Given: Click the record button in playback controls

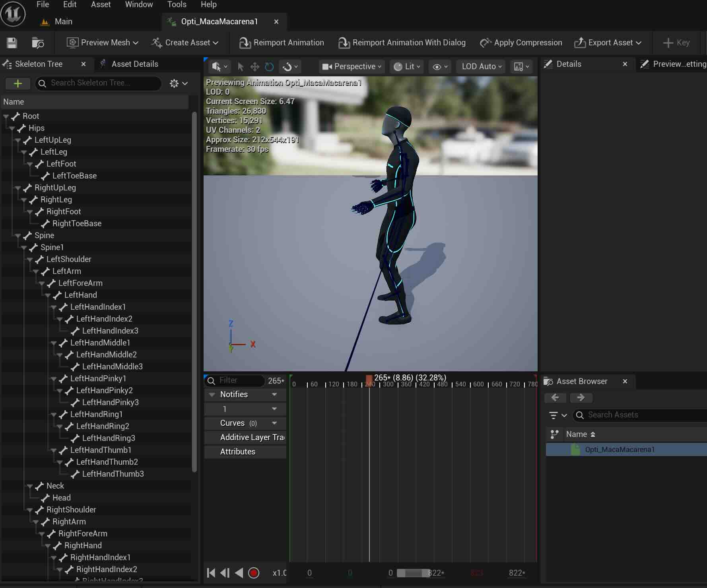Looking at the screenshot, I should [x=254, y=573].
